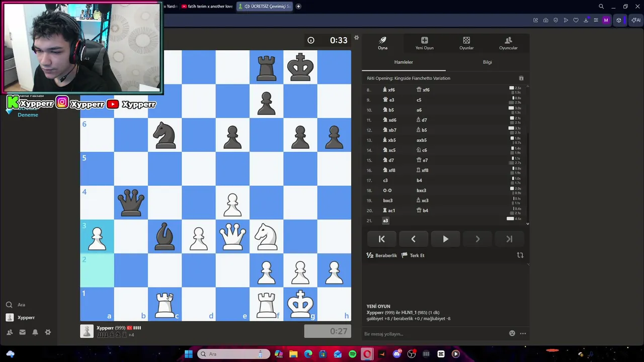Screen dimensions: 644x362
Task: Open Xypperr avatar below the board
Action: point(87,331)
